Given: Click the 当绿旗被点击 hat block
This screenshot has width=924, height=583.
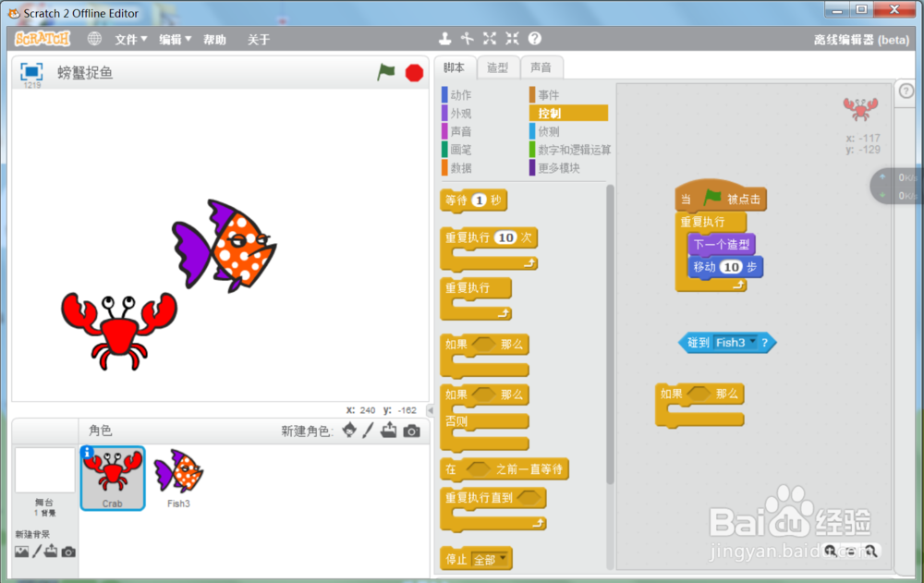Looking at the screenshot, I should click(x=721, y=196).
